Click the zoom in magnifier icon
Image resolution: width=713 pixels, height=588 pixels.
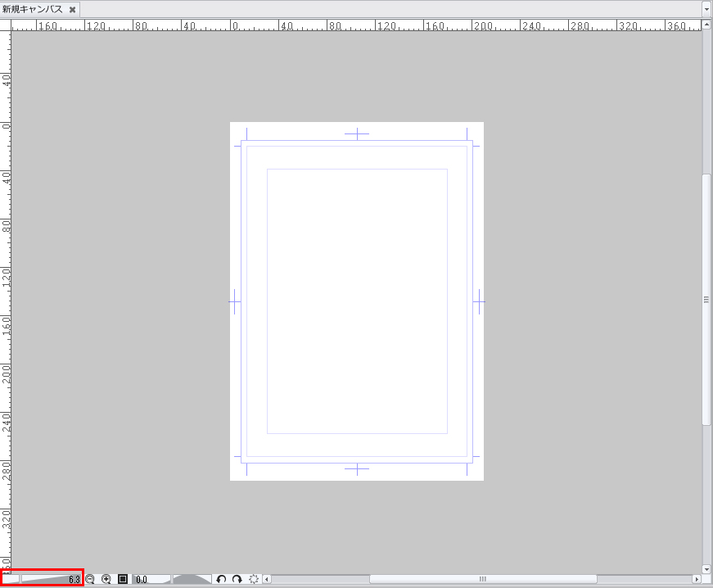(106, 579)
